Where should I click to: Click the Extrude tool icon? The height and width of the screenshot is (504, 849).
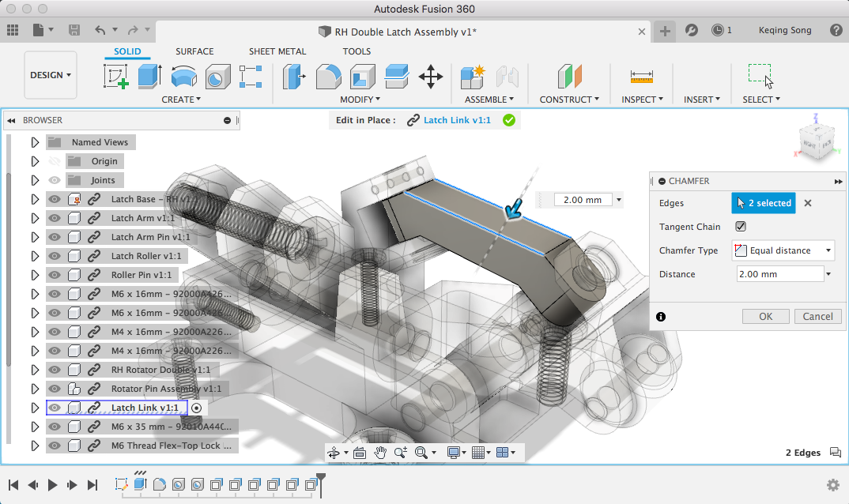(149, 77)
